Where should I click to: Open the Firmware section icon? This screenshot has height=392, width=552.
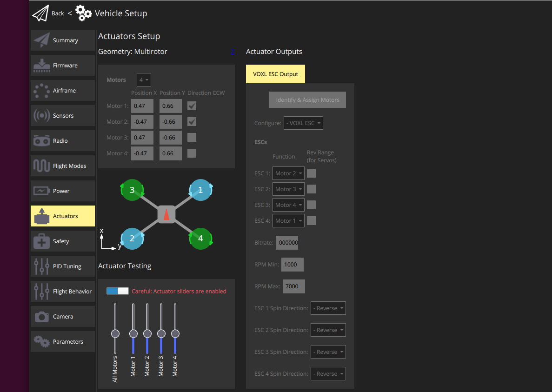(x=42, y=66)
